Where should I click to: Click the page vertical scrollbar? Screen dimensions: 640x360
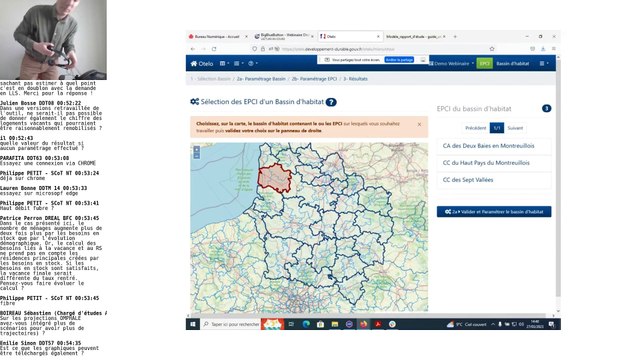point(558,180)
